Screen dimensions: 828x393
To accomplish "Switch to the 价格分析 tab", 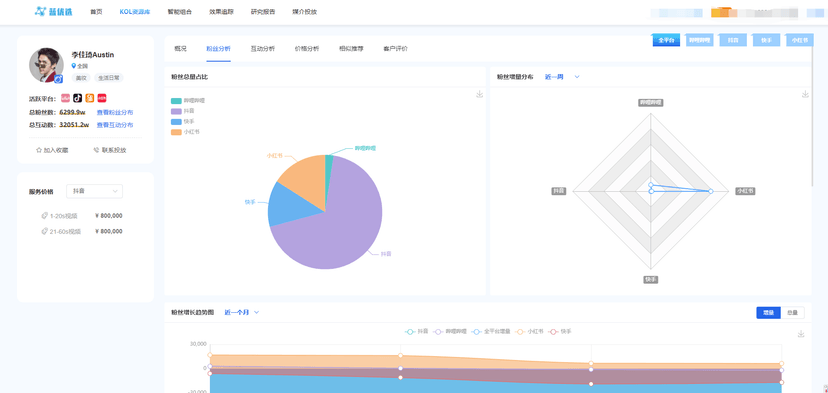I will point(307,49).
